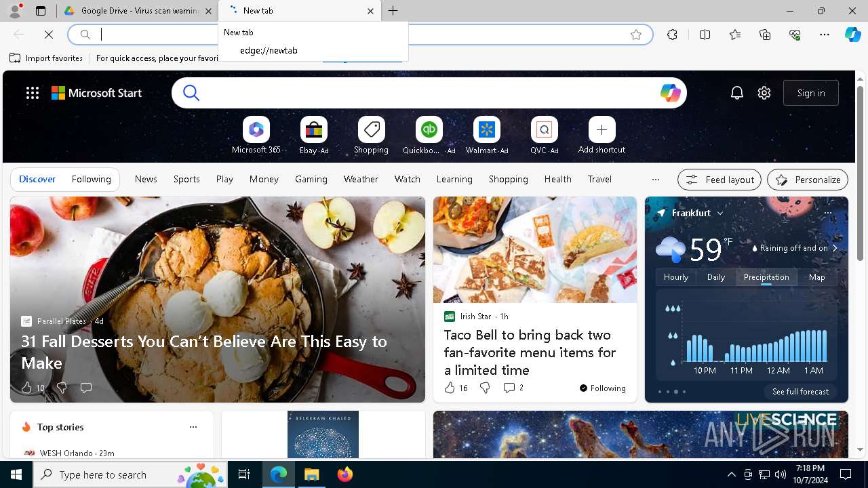This screenshot has height=488, width=868.
Task: Click the Microsoft Start search box
Action: click(x=429, y=93)
